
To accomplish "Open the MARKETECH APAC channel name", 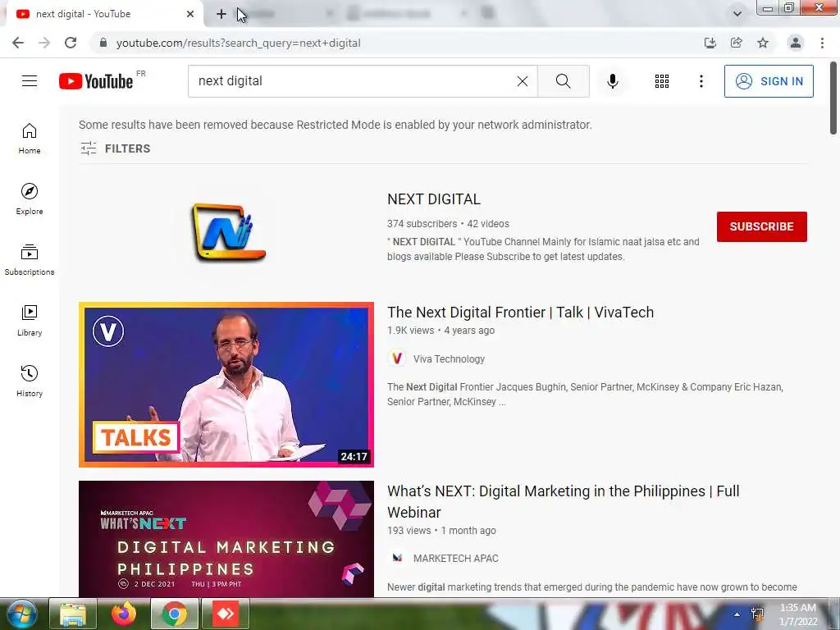I will pos(456,558).
